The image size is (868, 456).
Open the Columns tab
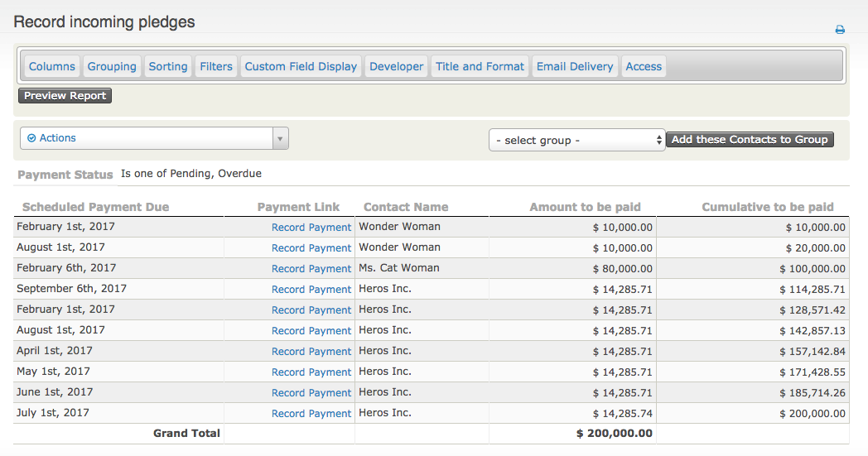52,66
